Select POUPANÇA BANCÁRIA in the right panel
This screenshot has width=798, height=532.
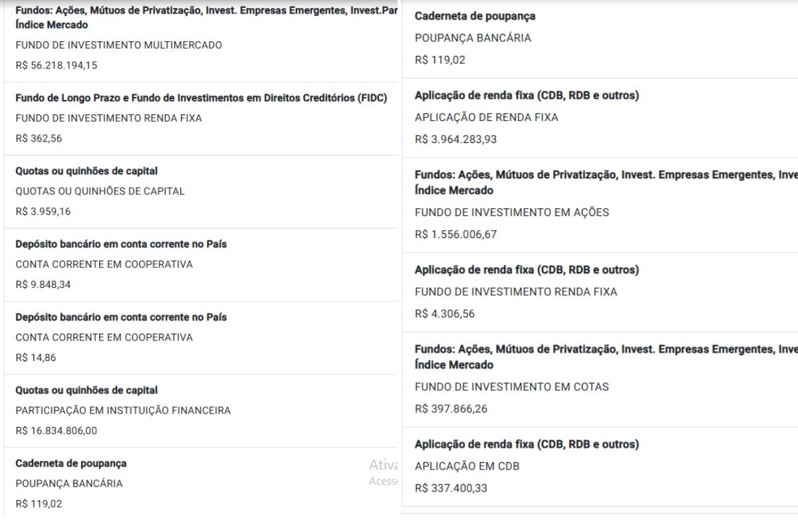pos(473,39)
